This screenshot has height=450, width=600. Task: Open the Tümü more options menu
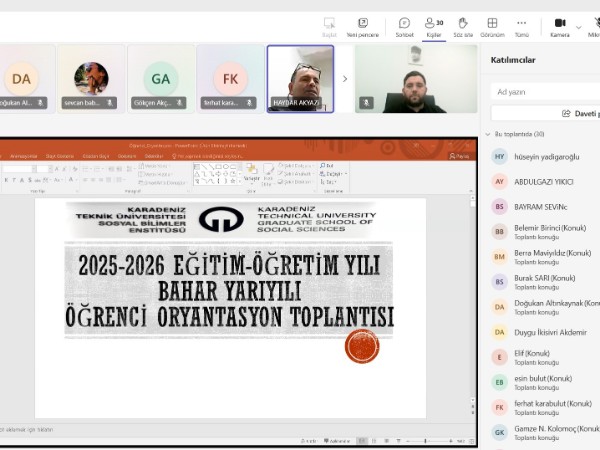(522, 27)
